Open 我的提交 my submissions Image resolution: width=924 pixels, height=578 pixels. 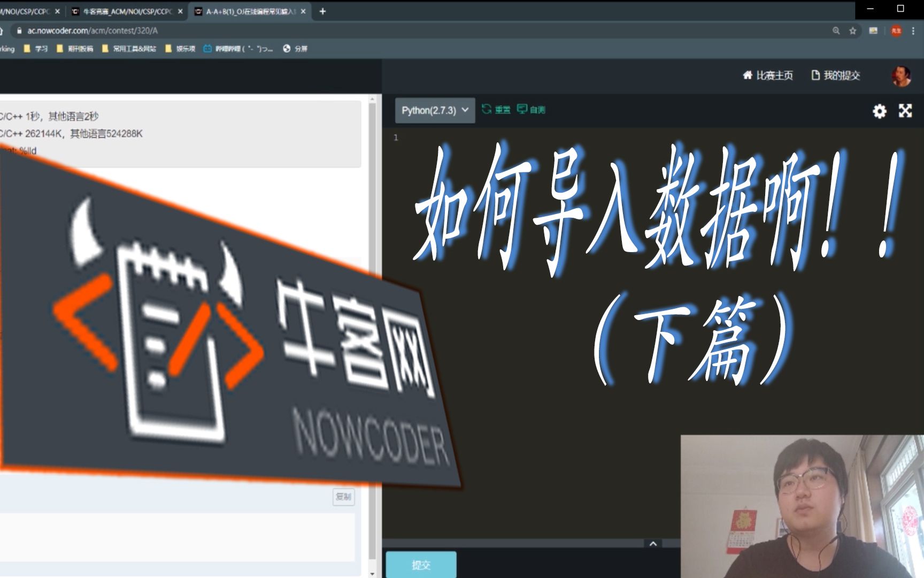point(836,75)
